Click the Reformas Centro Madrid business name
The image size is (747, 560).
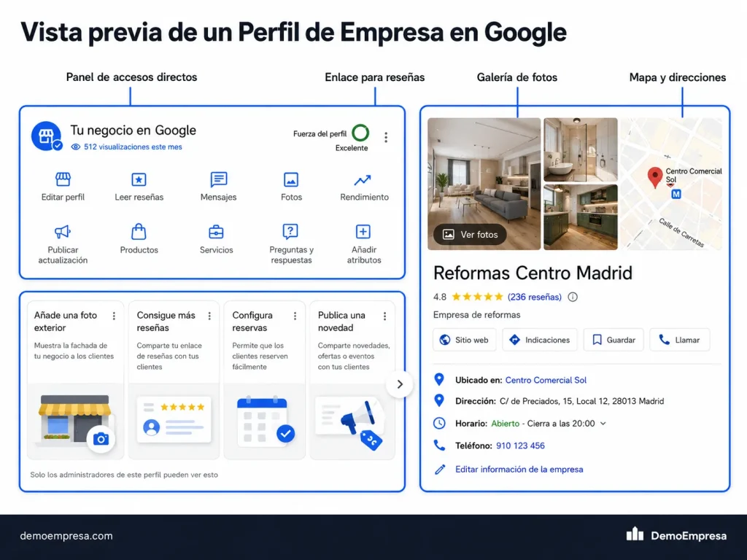[533, 273]
